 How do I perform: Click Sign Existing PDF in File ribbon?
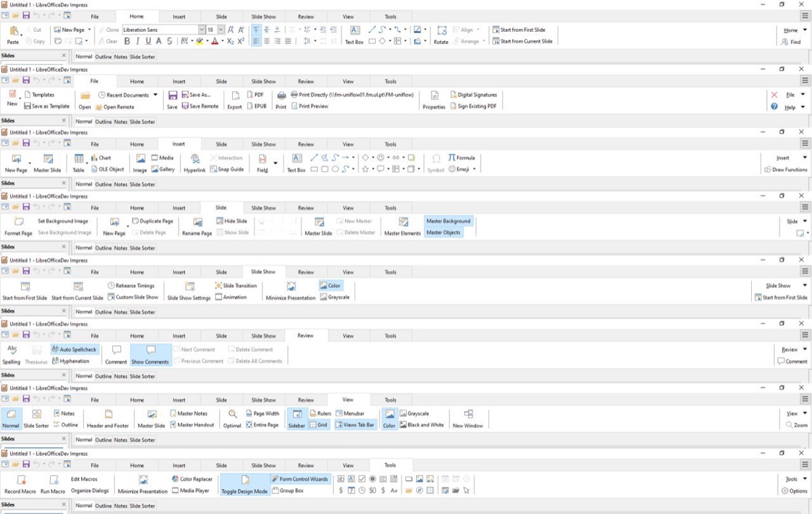(x=472, y=106)
